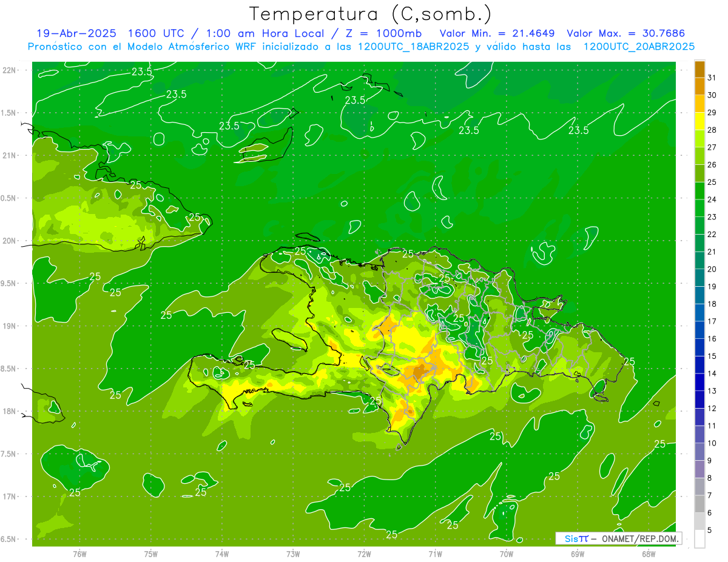The height and width of the screenshot is (562, 728).
Task: Click the "18N" latitude axis label
Action: pyautogui.click(x=9, y=412)
